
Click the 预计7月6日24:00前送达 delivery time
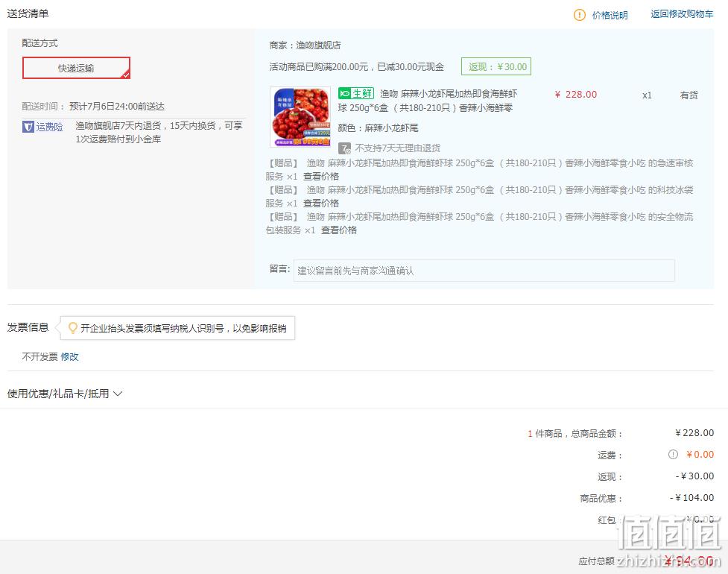pyautogui.click(x=116, y=107)
